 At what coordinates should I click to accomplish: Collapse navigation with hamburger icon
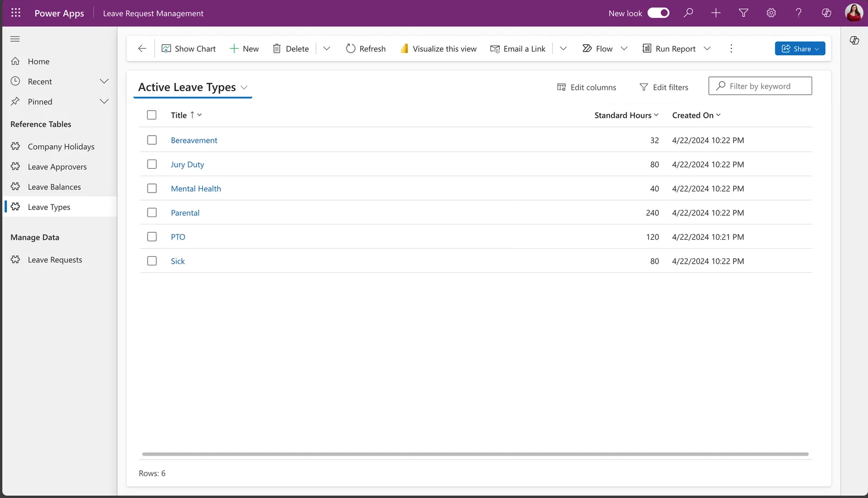(15, 39)
